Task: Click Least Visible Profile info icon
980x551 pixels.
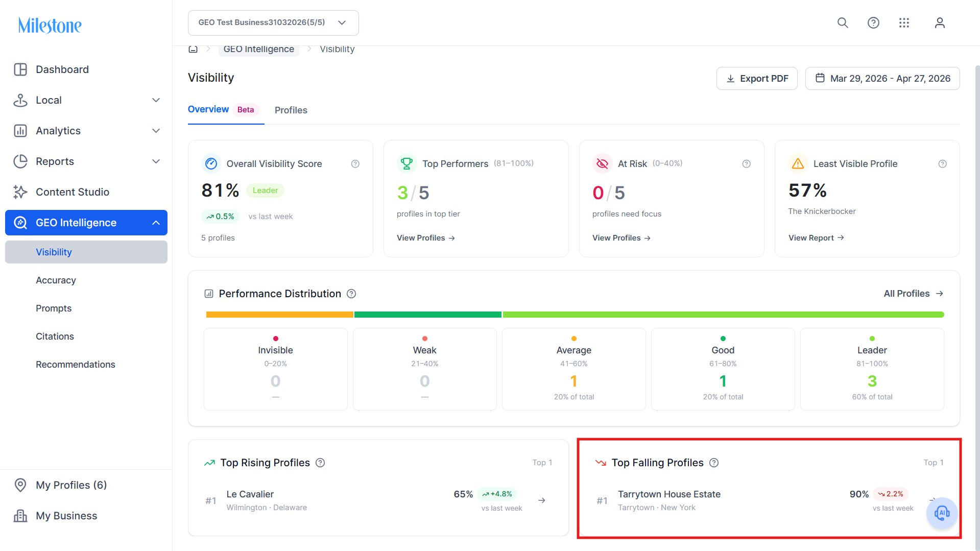Action: (x=943, y=164)
